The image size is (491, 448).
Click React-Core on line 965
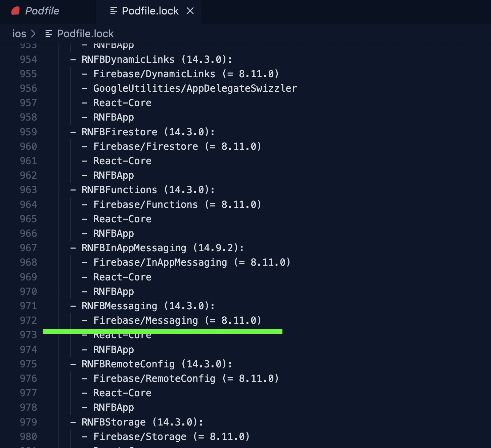[x=122, y=219]
